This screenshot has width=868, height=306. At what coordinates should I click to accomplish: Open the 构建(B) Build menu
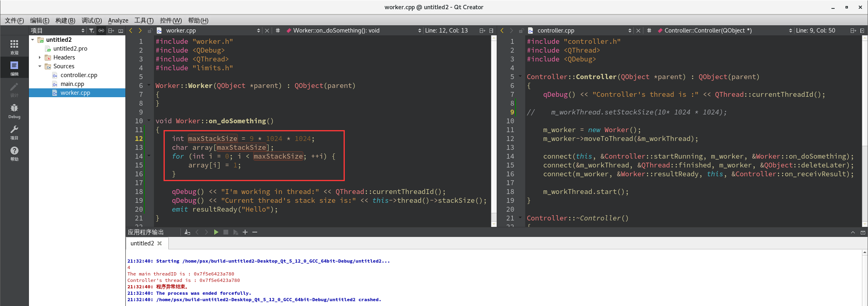[x=65, y=20]
